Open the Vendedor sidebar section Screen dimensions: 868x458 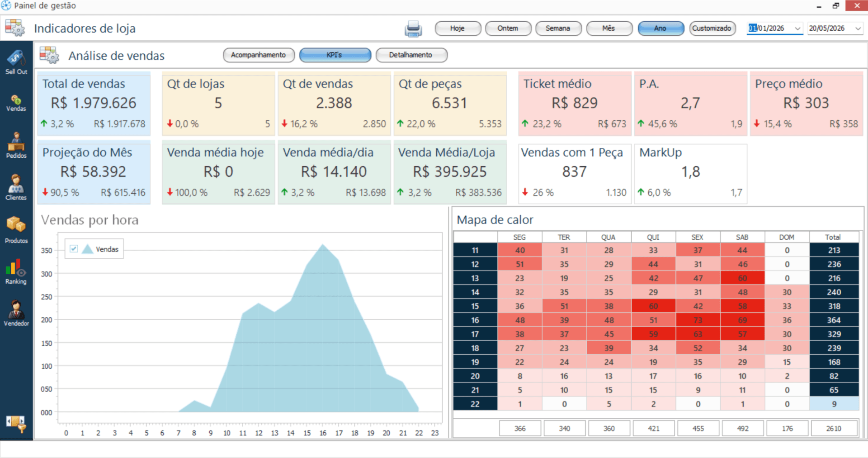pos(16,313)
